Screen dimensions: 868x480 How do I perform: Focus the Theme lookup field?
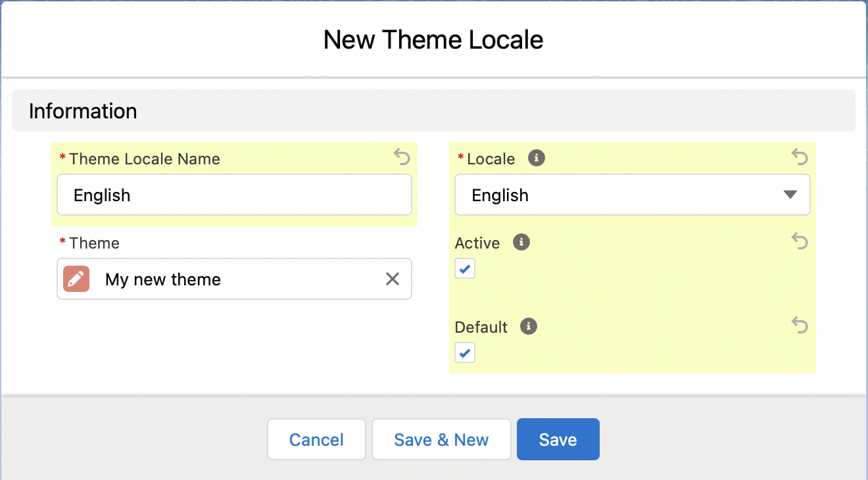(x=237, y=279)
